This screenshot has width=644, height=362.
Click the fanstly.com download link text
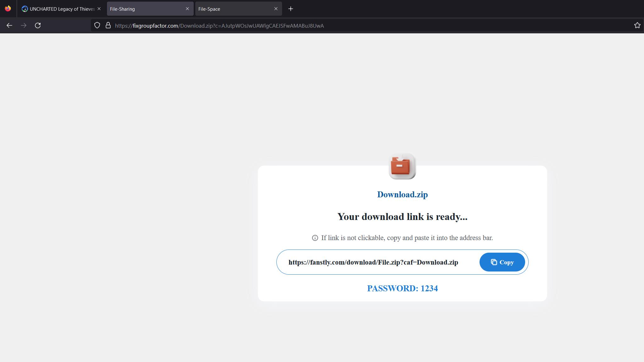(373, 262)
